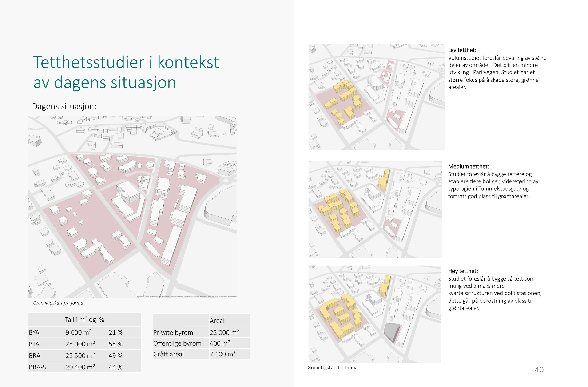Click the paragraph starting 'Volumstudiet foreslår bevaring'
588x387 pixels.
pos(497,73)
